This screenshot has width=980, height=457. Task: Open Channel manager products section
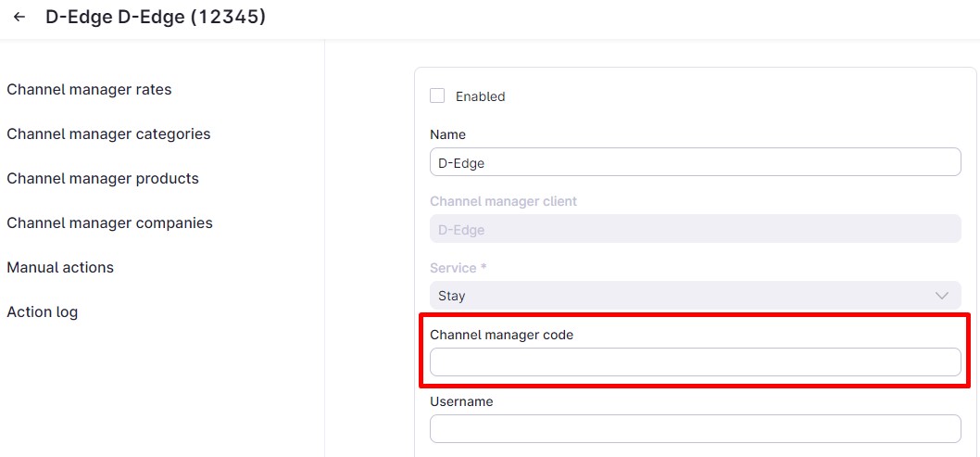pos(103,178)
